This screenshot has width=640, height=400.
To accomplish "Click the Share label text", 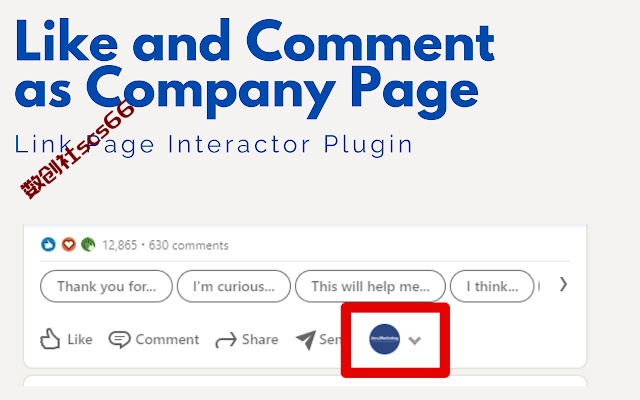I will click(260, 339).
